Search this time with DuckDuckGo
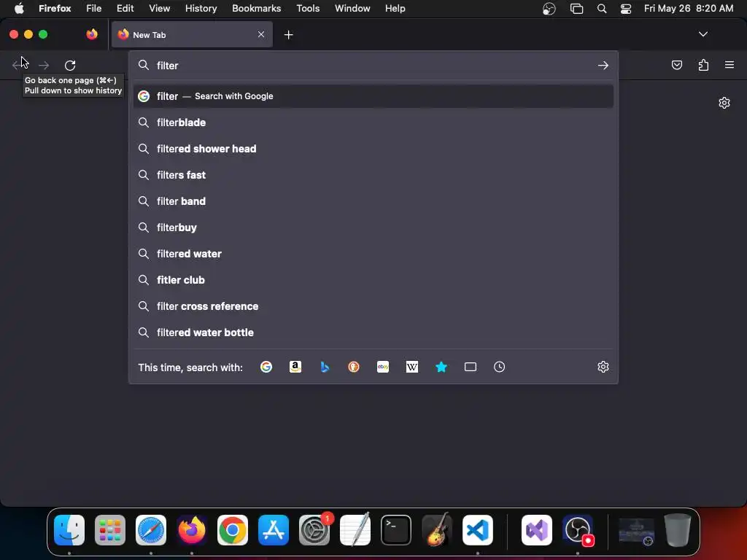 click(354, 367)
